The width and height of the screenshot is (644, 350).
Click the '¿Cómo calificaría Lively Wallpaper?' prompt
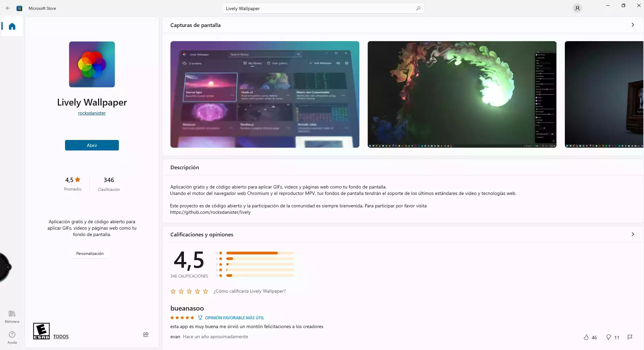(x=250, y=291)
